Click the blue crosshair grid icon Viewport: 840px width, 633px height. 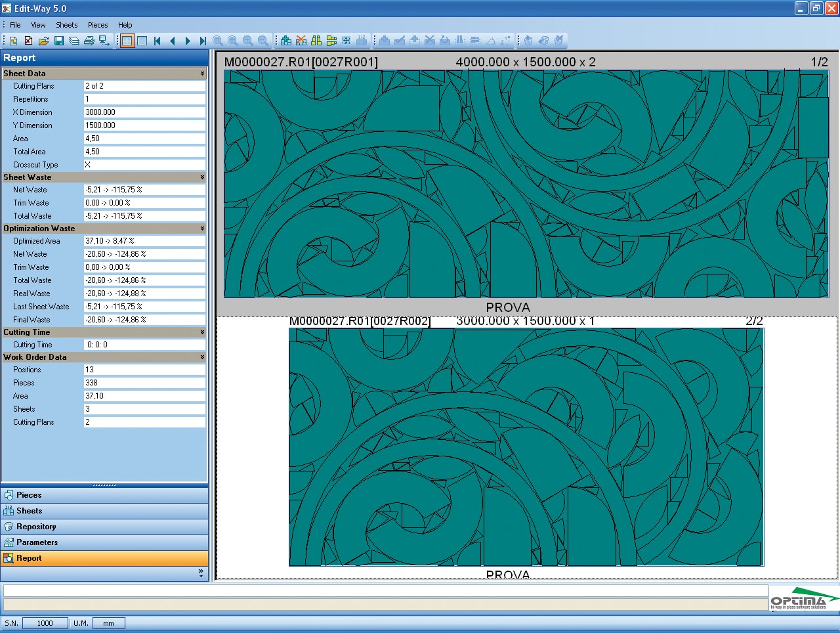[346, 41]
